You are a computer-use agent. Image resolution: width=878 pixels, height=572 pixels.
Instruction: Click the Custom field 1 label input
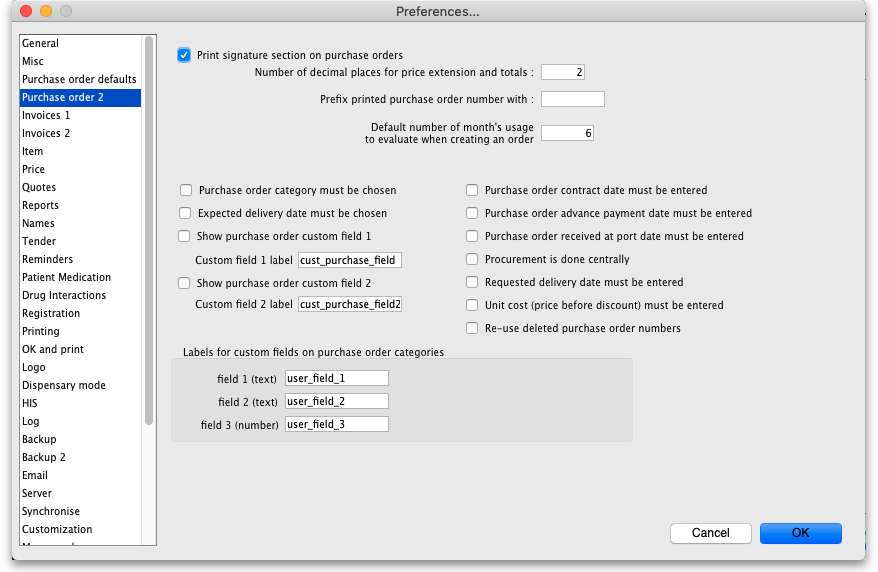click(349, 260)
